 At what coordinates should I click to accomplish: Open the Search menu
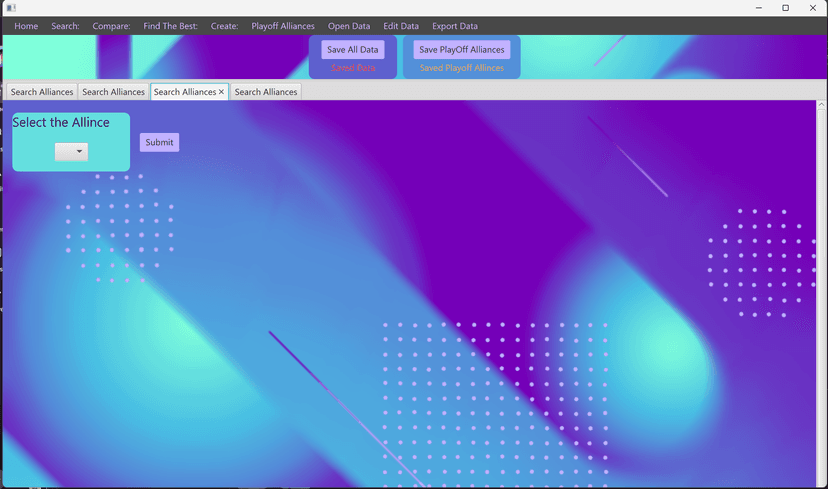(x=65, y=26)
